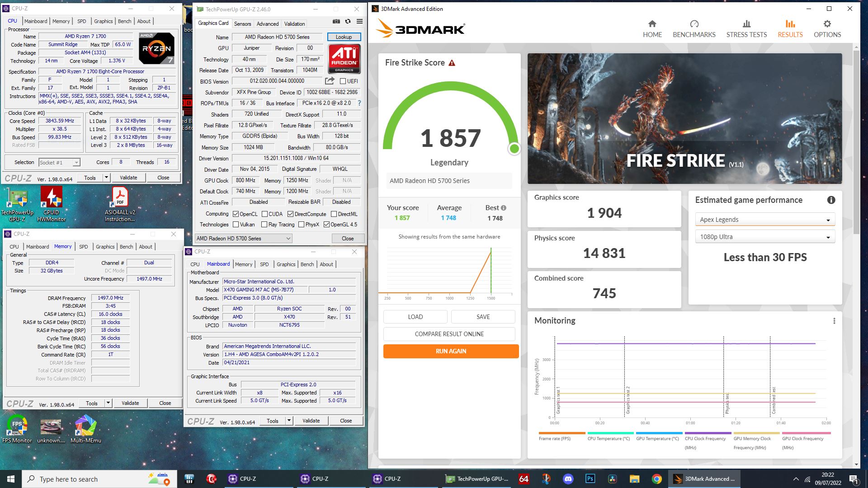Image resolution: width=868 pixels, height=488 pixels.
Task: Expand Tools arrow in CPU-Z Memory window
Action: click(x=108, y=403)
